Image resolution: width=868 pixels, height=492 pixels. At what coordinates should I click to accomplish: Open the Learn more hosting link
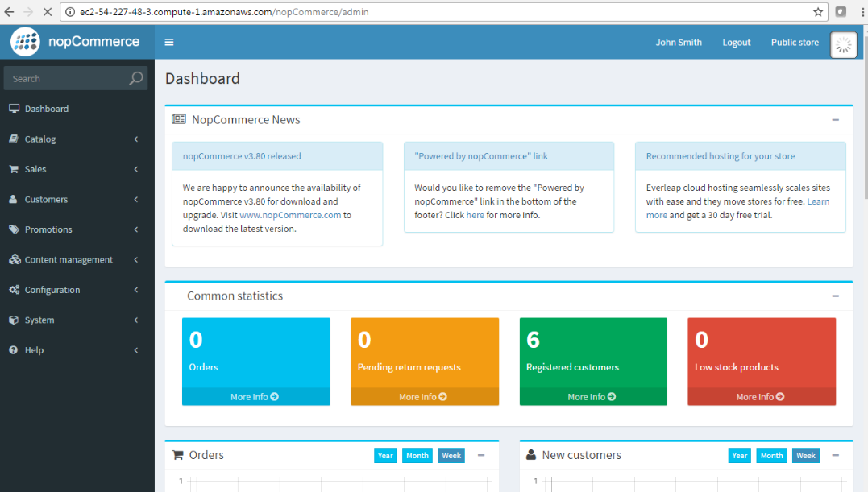coord(818,201)
